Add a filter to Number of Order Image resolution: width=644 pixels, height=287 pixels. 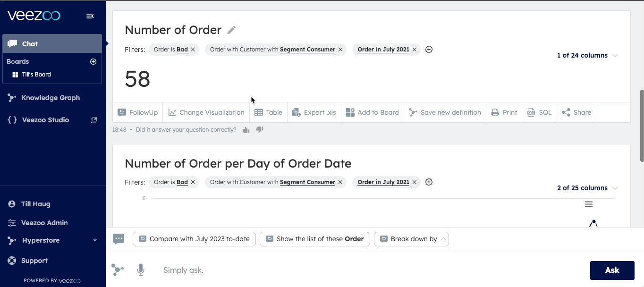pyautogui.click(x=429, y=50)
